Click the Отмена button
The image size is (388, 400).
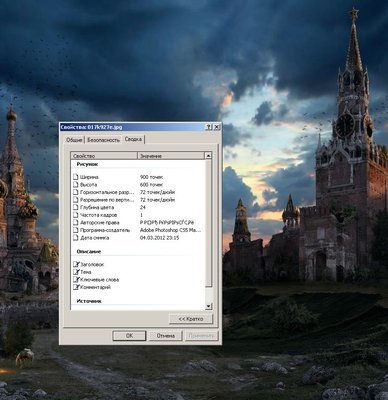166,336
